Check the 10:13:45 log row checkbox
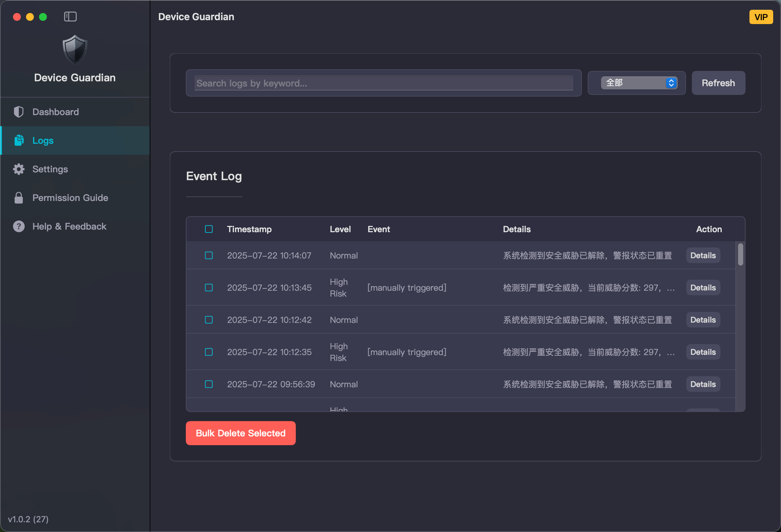781x532 pixels. coord(209,287)
